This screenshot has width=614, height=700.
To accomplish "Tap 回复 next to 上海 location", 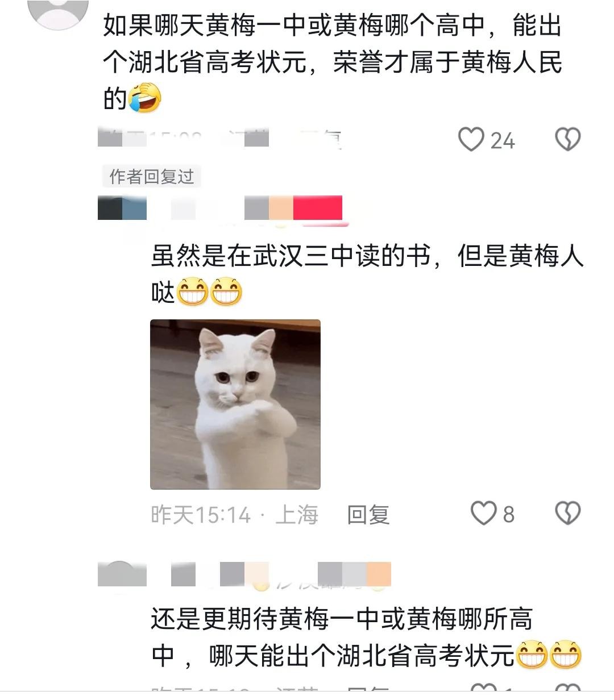I will [368, 515].
